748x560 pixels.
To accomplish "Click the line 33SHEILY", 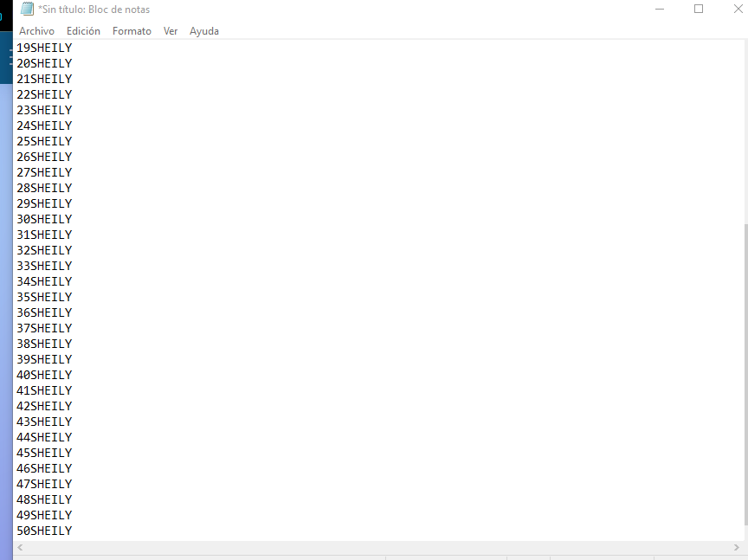I will coord(44,266).
